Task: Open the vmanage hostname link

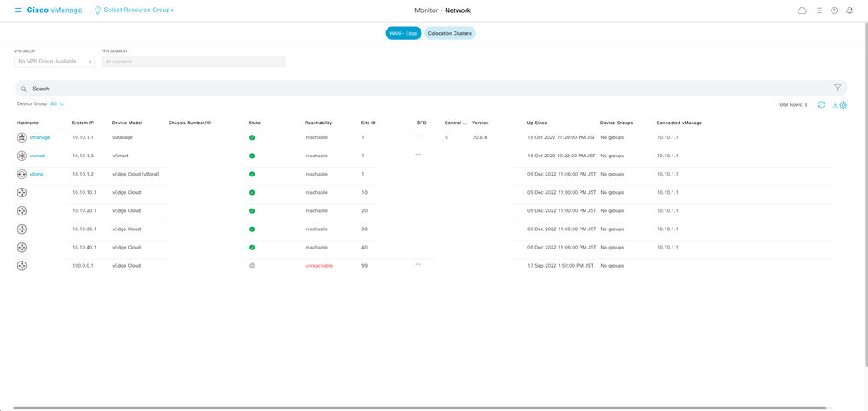Action: coord(40,137)
